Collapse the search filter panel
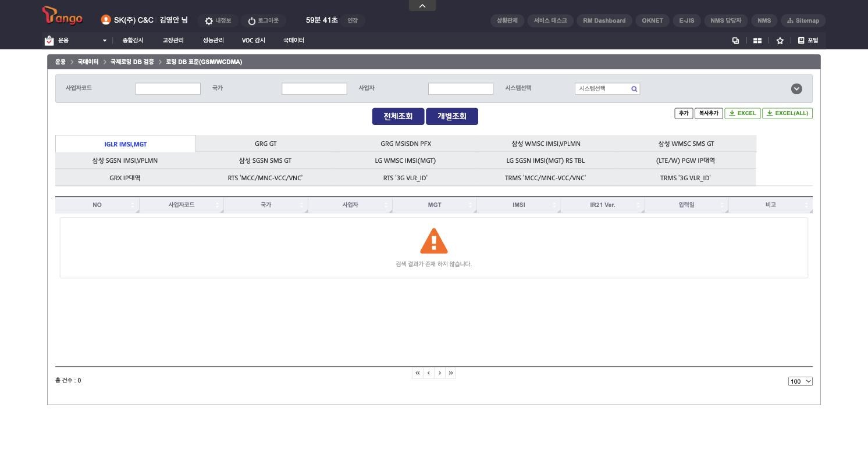The height and width of the screenshot is (472, 868). click(796, 88)
